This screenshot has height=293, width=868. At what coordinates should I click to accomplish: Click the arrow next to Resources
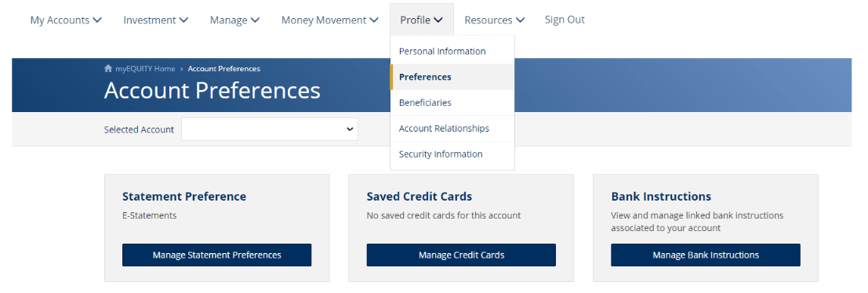(x=520, y=20)
